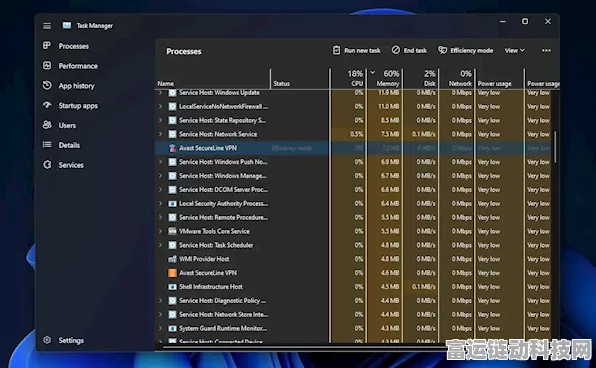Click the 0.5% CPU value for Network Service
Screen dimensions: 596x368
tap(357, 134)
